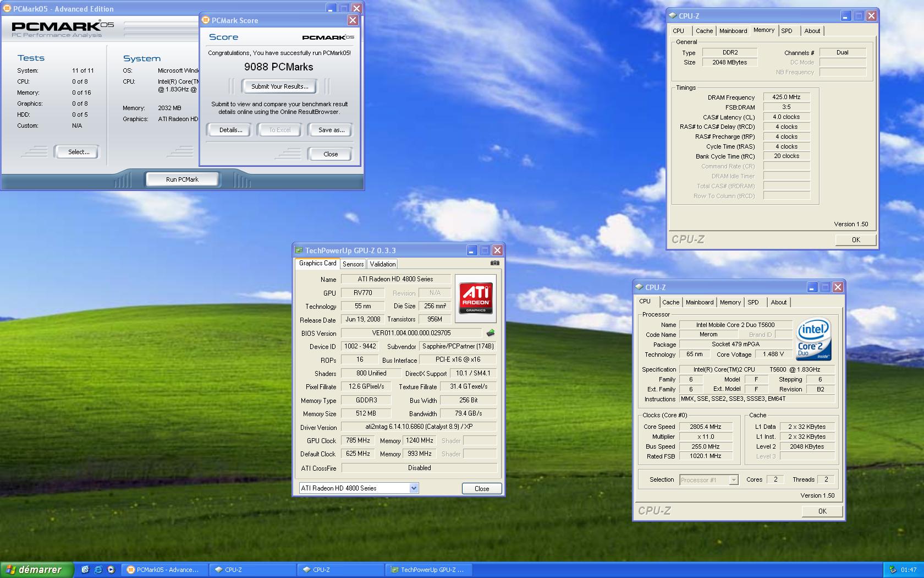The image size is (924, 578).
Task: Click the Close button in the PCMark Score dialog
Action: click(331, 154)
